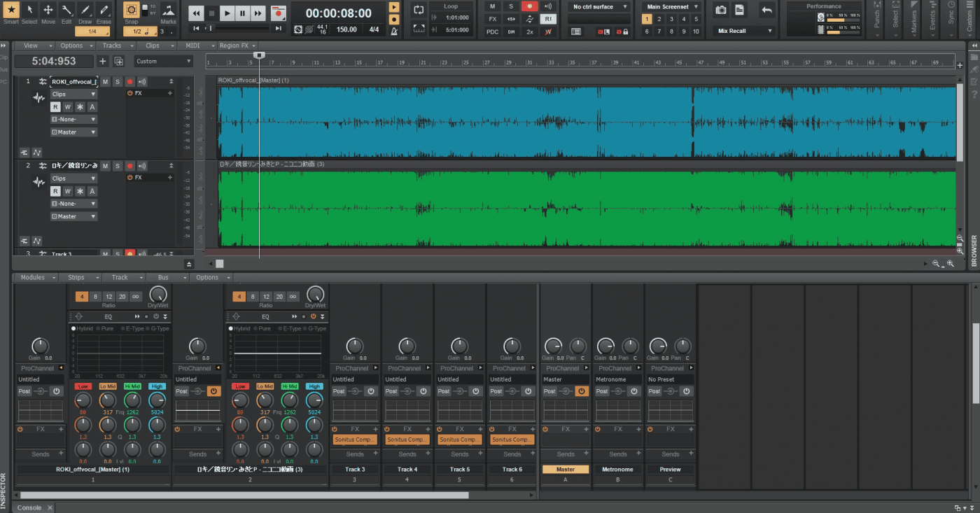
Task: Open the Mix Recall dropdown
Action: point(745,31)
